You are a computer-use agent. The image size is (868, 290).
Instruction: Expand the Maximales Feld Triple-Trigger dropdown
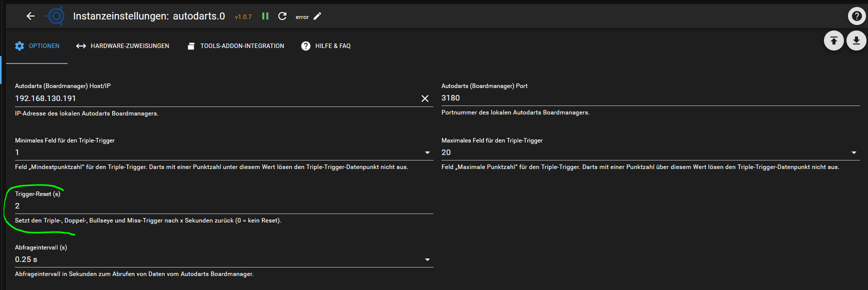(x=853, y=152)
